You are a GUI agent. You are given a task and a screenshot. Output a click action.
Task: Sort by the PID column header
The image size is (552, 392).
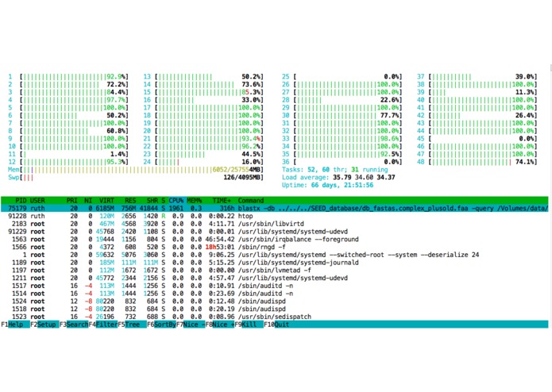coord(21,201)
